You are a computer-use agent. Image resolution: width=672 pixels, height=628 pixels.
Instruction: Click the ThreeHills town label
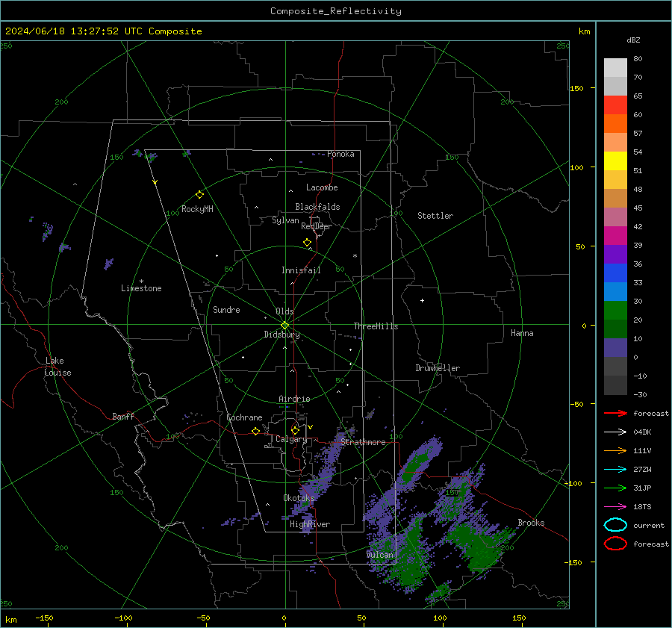point(376,326)
